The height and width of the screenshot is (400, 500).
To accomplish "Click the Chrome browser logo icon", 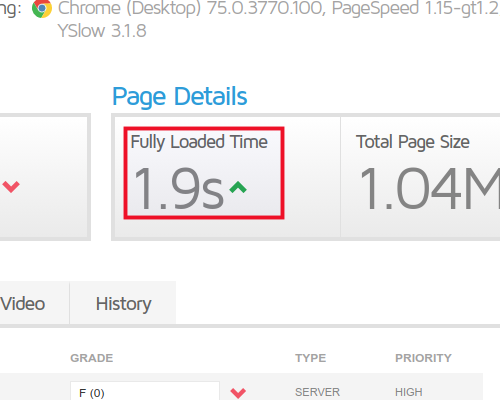I will [42, 8].
